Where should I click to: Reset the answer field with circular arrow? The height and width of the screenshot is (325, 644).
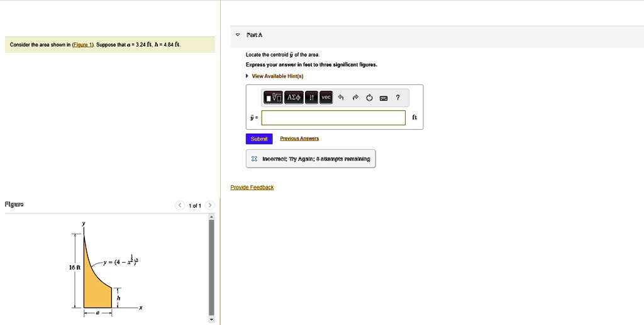pos(369,98)
